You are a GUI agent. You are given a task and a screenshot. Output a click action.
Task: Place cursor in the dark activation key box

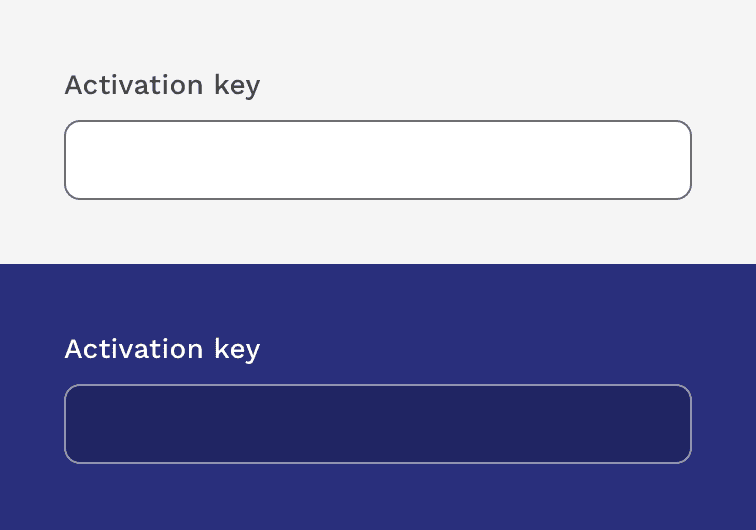[x=378, y=424]
